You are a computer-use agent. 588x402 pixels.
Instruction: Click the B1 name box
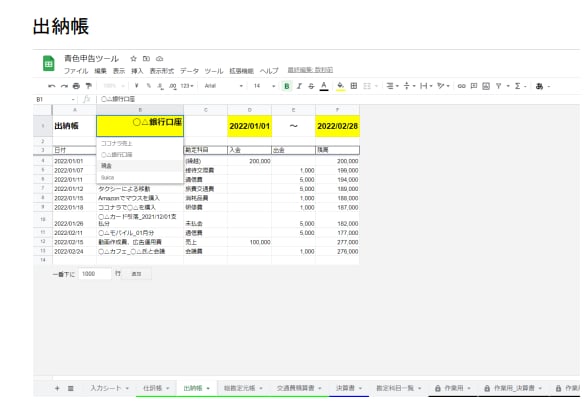[x=56, y=99]
